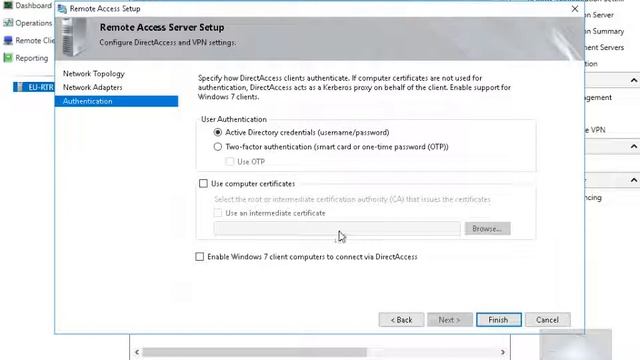Image resolution: width=640 pixels, height=360 pixels.
Task: Click the Back button
Action: pyautogui.click(x=401, y=320)
